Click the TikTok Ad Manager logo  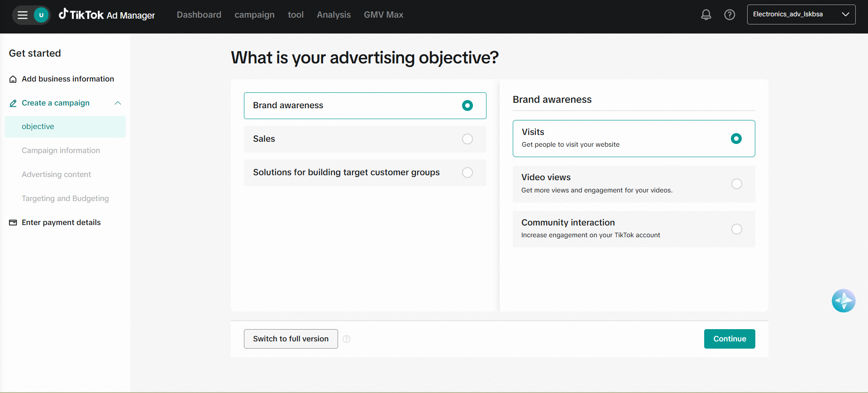[107, 15]
